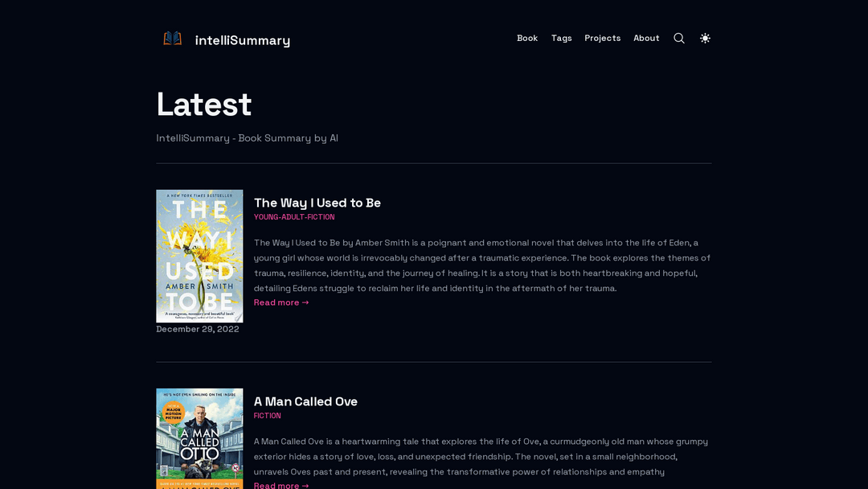
Task: Read more about A Man Called Ove
Action: (x=281, y=485)
